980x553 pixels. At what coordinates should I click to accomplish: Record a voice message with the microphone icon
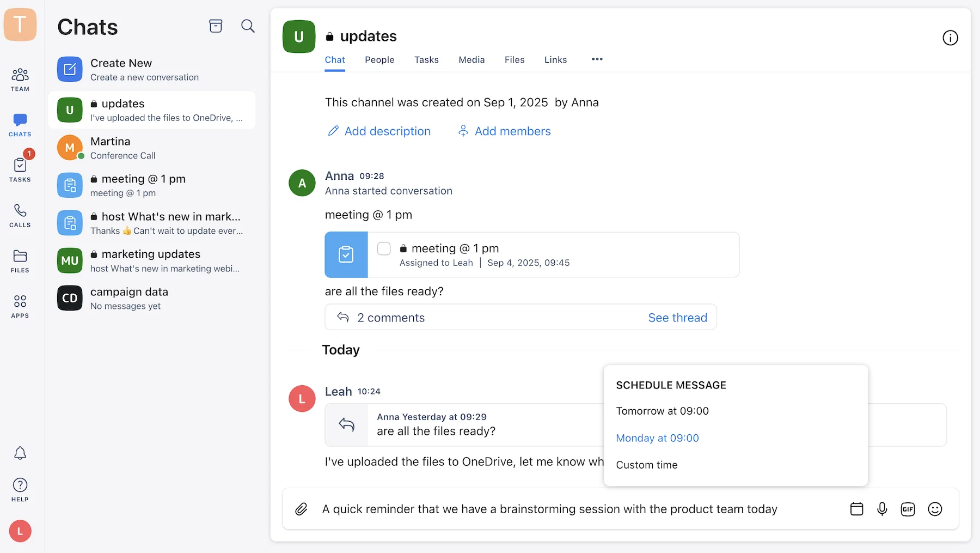pos(883,509)
